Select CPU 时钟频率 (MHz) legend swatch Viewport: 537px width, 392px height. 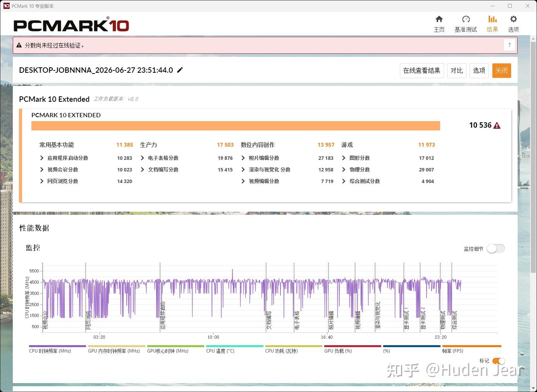57,346
